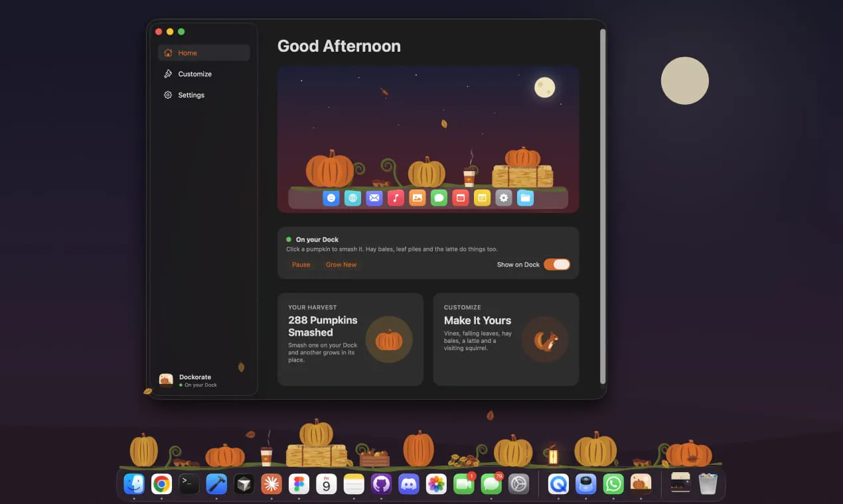
Task: Open Discord from the Dock
Action: (409, 484)
